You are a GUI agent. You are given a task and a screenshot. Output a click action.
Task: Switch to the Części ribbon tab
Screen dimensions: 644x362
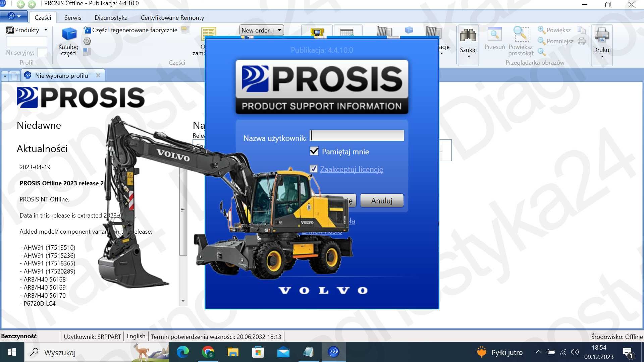(x=43, y=17)
